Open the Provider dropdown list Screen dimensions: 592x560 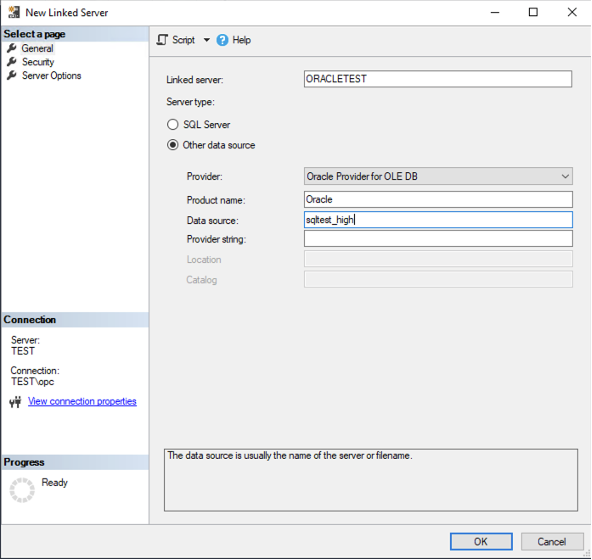(x=438, y=176)
